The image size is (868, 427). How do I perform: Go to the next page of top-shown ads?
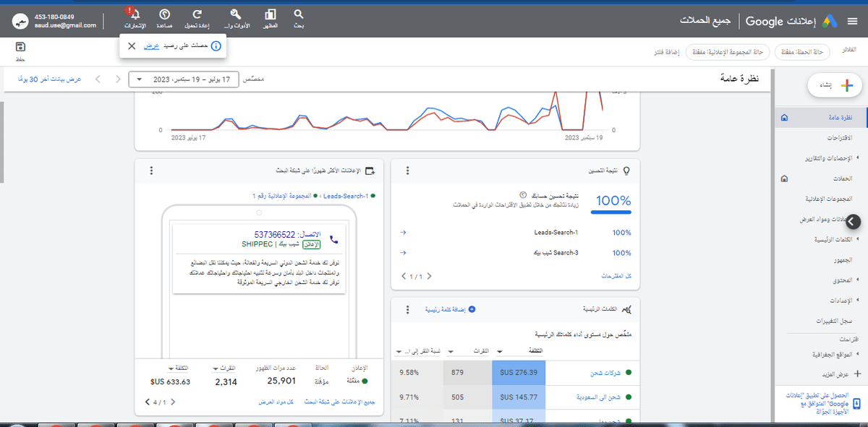click(x=147, y=402)
